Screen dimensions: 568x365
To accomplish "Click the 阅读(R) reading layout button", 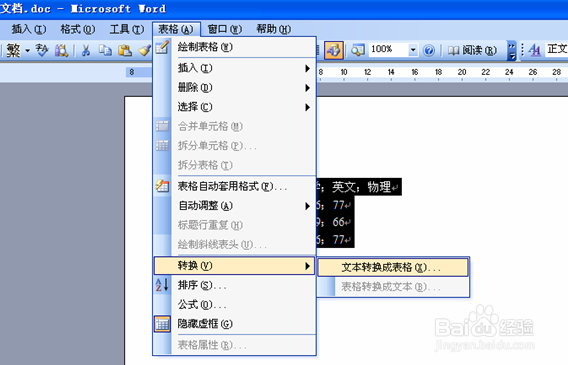I will pyautogui.click(x=472, y=50).
